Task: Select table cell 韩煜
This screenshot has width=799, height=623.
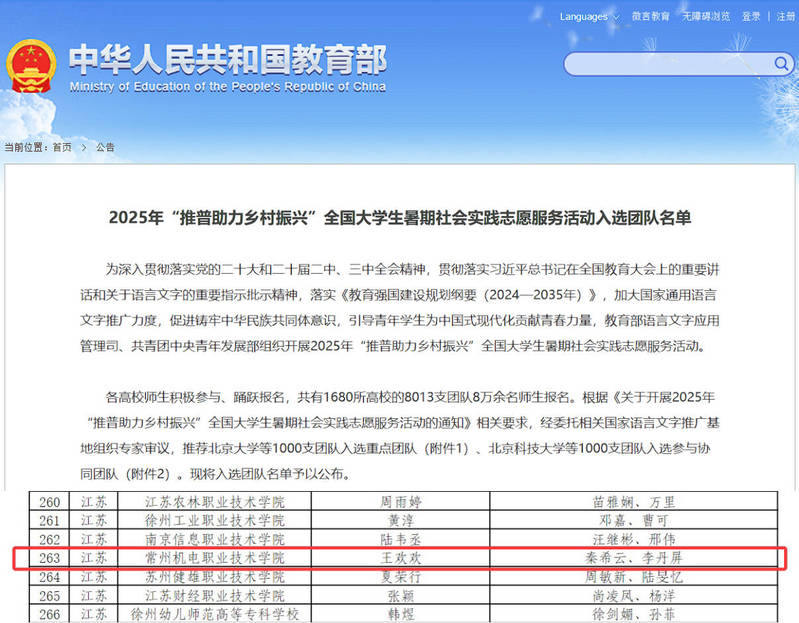Action: point(401,614)
